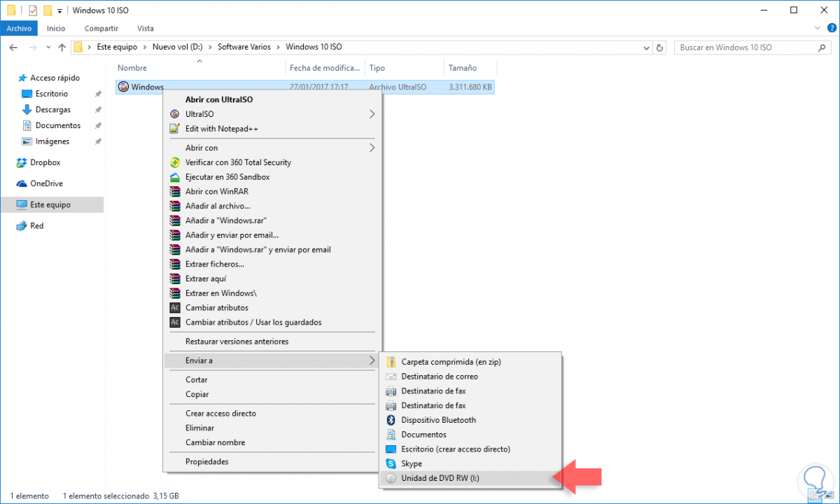Image resolution: width=840 pixels, height=504 pixels.
Task: Click the Documentos icon in Enviar a submenu
Action: click(391, 435)
